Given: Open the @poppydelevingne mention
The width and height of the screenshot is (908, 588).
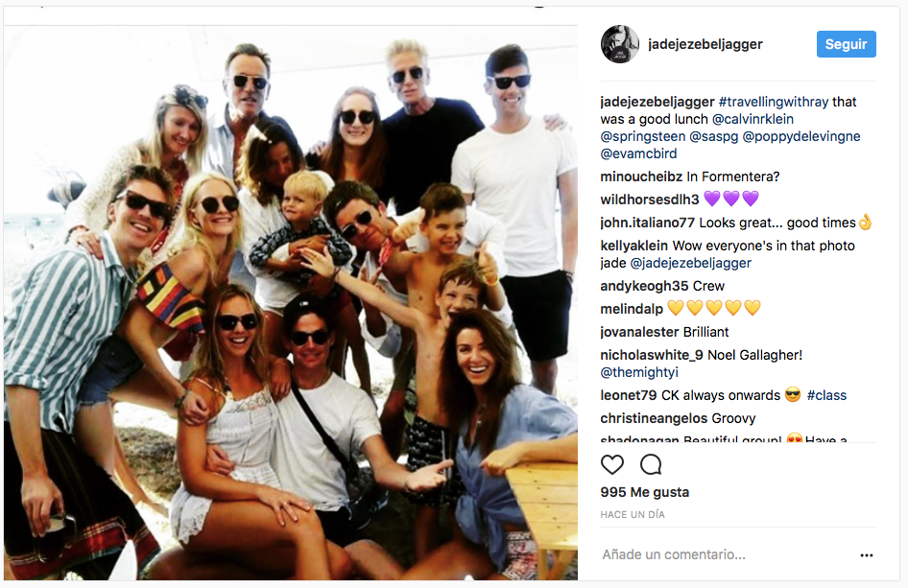Looking at the screenshot, I should pos(801,136).
